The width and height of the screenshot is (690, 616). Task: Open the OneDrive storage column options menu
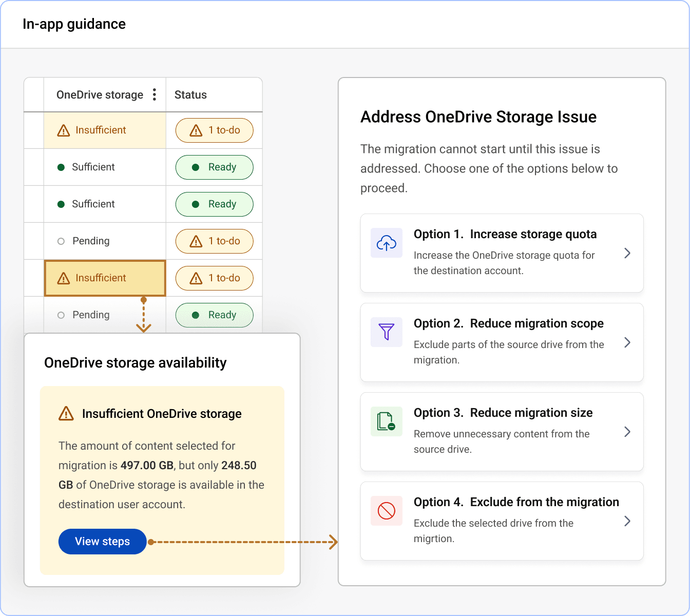[x=155, y=94]
